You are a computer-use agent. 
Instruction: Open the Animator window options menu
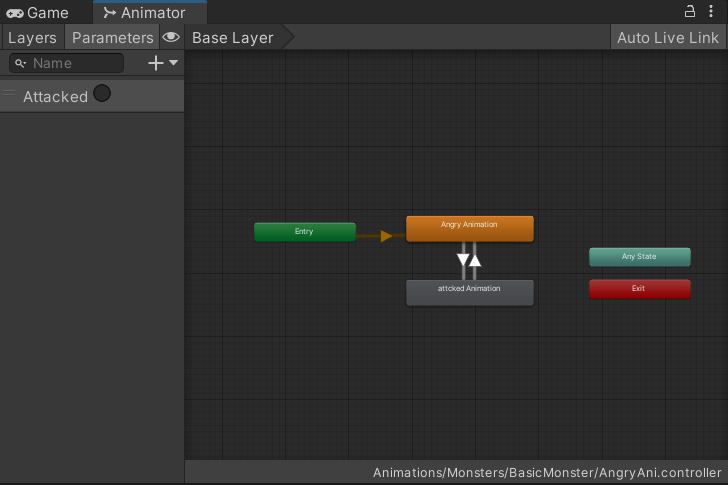711,11
